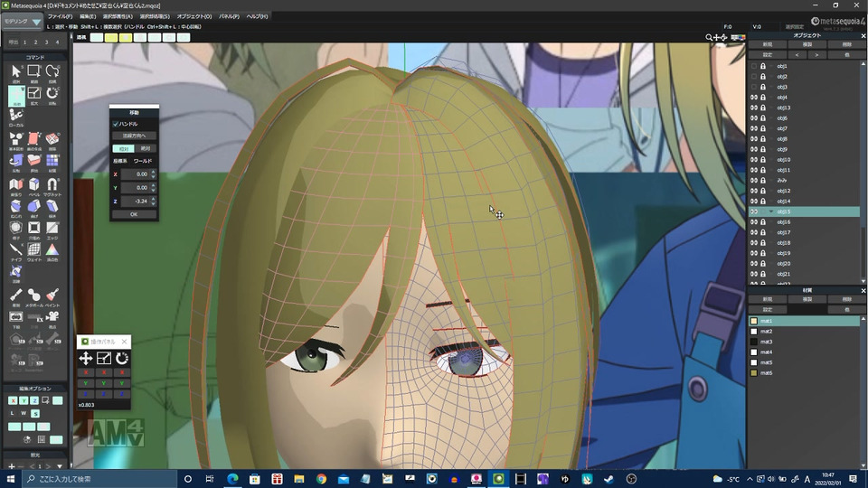868x488 pixels.
Task: Switch to command preset tab 2
Action: tap(35, 42)
